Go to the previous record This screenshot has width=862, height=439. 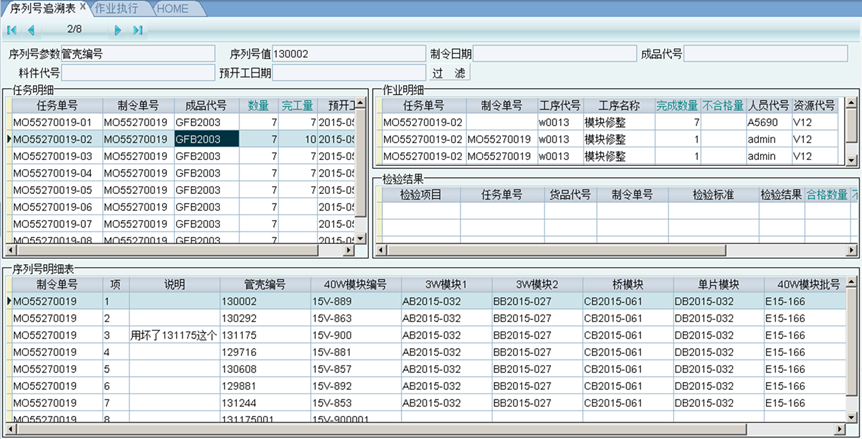[31, 30]
